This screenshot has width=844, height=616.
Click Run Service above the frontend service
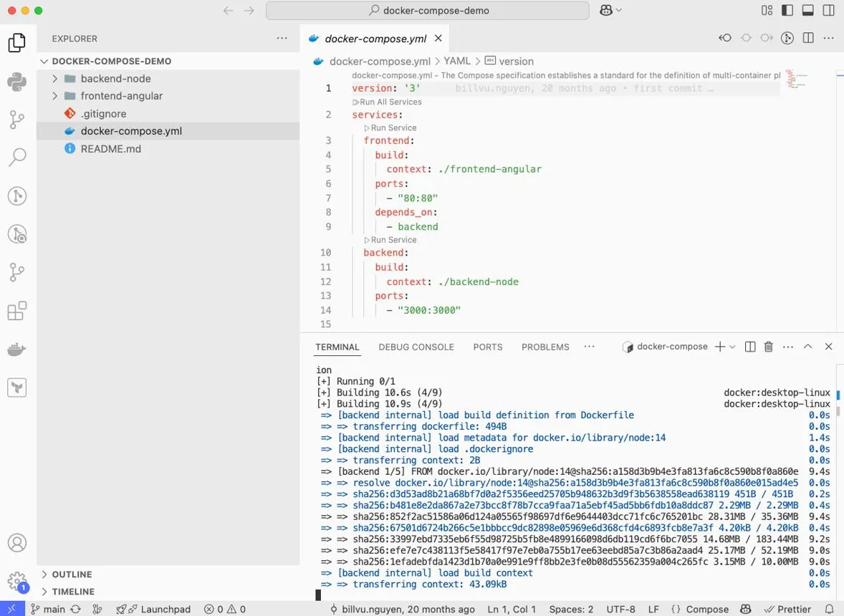tap(390, 128)
